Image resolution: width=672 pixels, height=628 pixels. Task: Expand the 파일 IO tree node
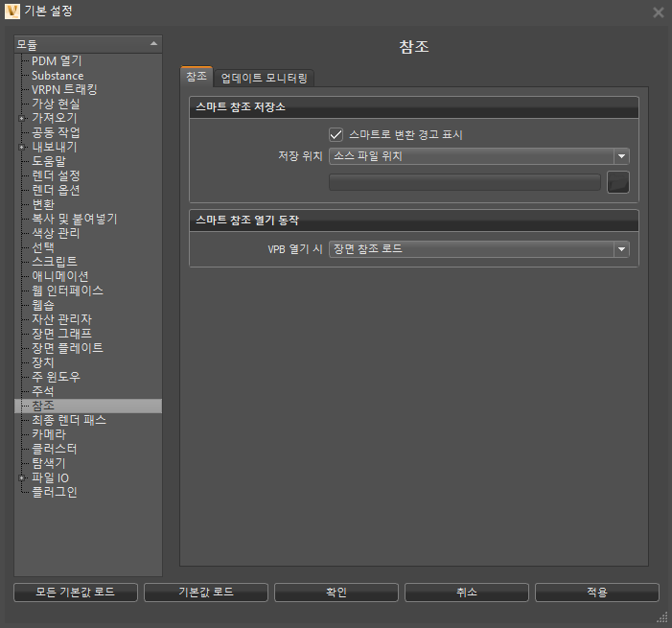click(x=21, y=477)
